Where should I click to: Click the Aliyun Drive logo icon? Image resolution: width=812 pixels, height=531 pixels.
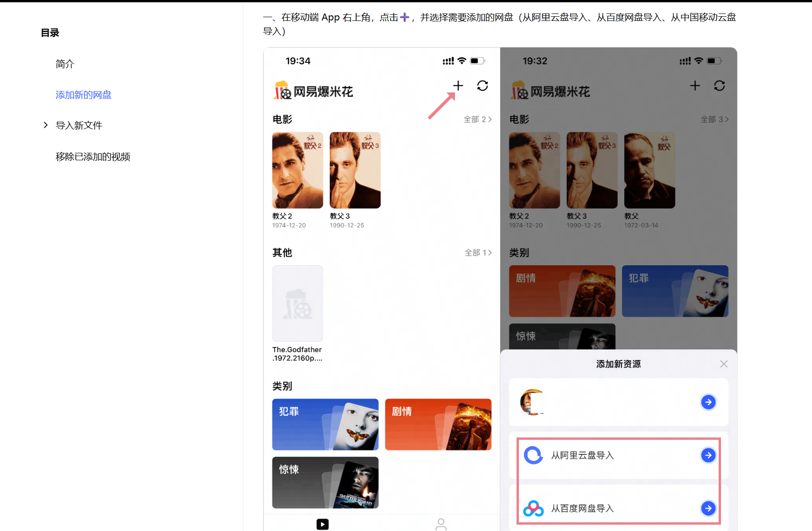pos(533,455)
